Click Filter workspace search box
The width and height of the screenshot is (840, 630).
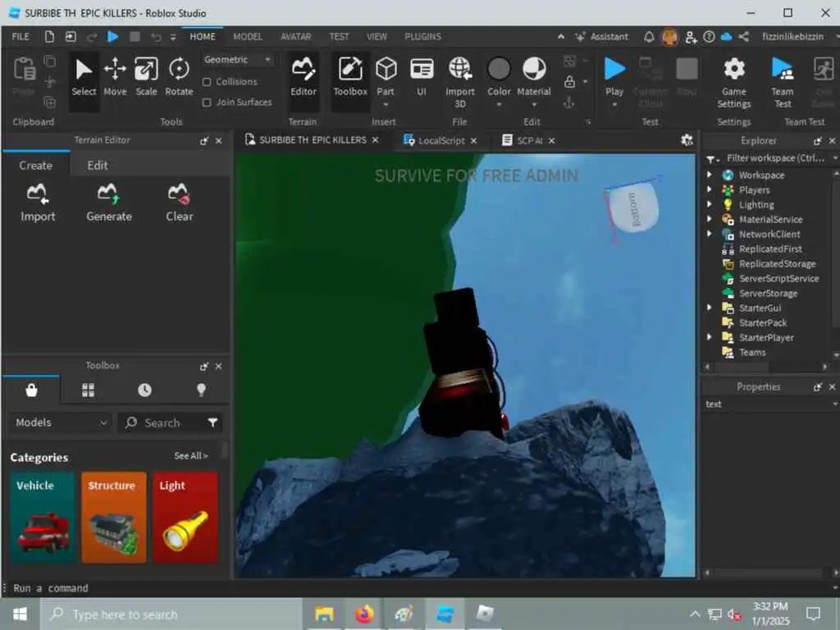[x=776, y=158]
